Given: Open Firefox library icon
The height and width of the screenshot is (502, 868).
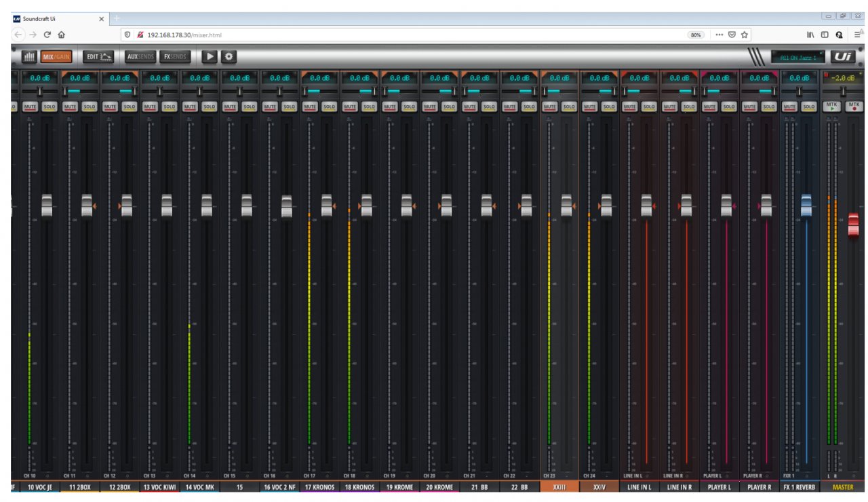Looking at the screenshot, I should 810,35.
